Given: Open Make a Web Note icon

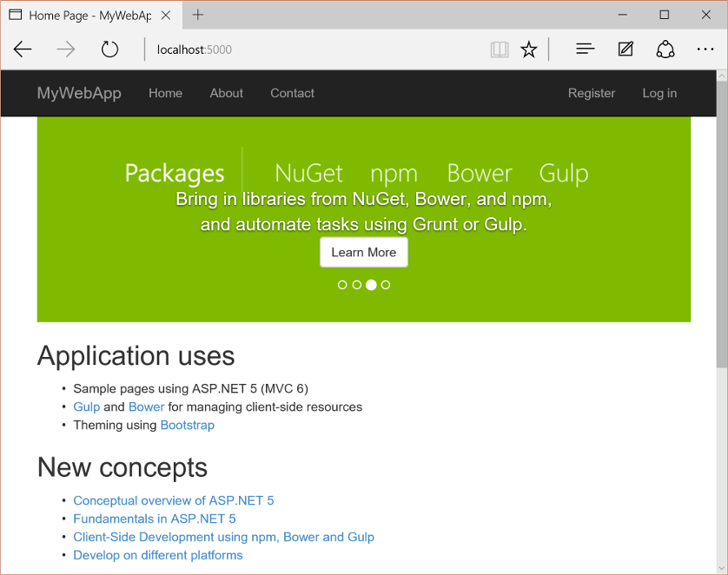Looking at the screenshot, I should click(625, 50).
